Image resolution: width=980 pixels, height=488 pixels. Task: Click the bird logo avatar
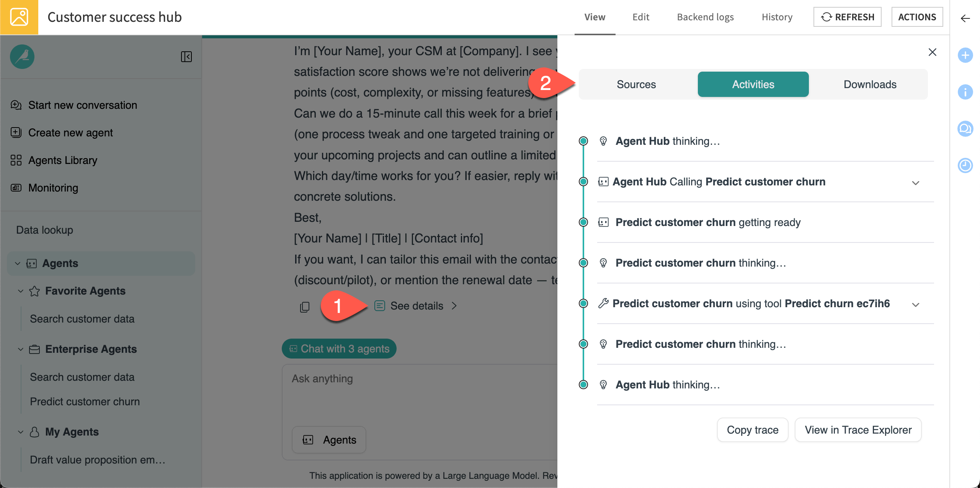pyautogui.click(x=22, y=57)
